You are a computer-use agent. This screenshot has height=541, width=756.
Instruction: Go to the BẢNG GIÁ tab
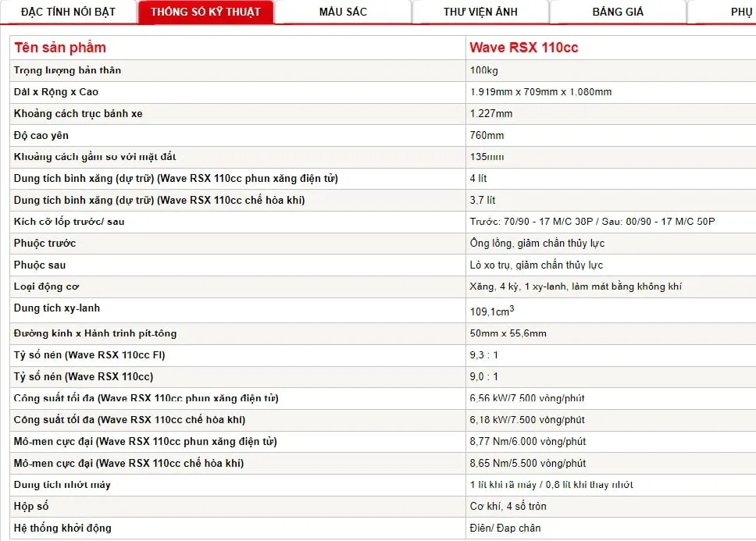click(x=618, y=12)
